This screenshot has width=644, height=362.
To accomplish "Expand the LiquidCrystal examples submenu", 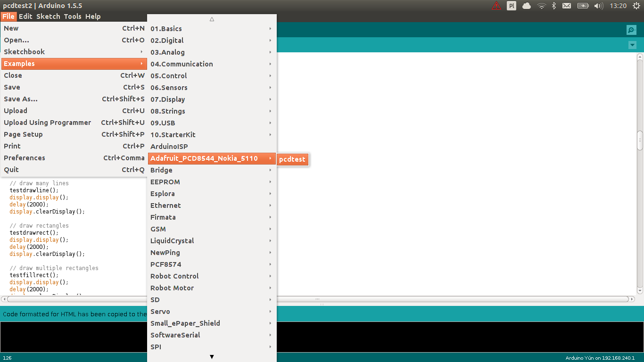I will [212, 241].
